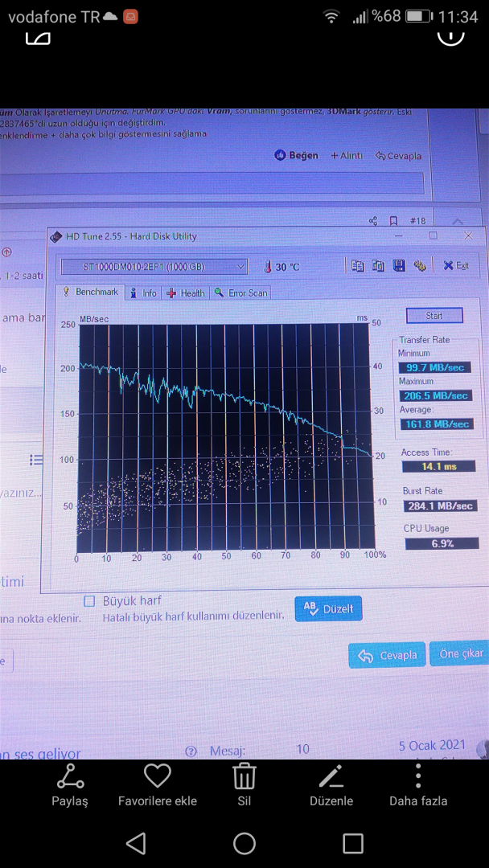Click the Düzelt button
Screen dimensions: 489x868
[328, 609]
